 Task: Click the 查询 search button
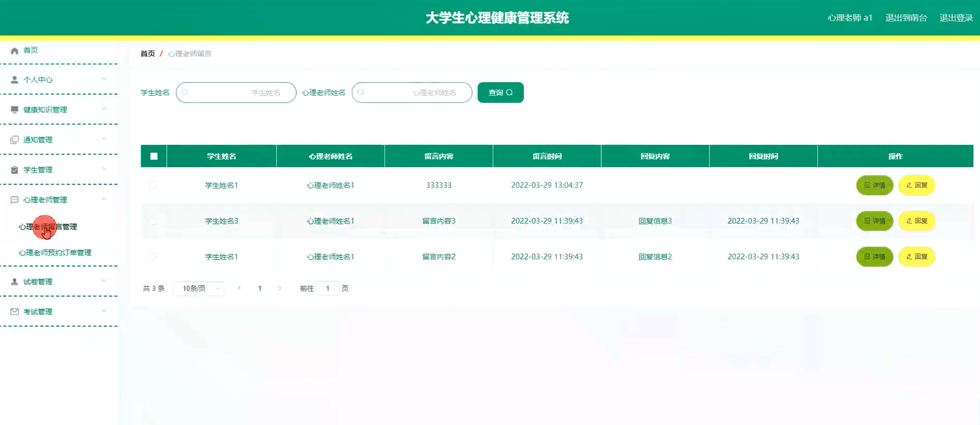pyautogui.click(x=500, y=93)
